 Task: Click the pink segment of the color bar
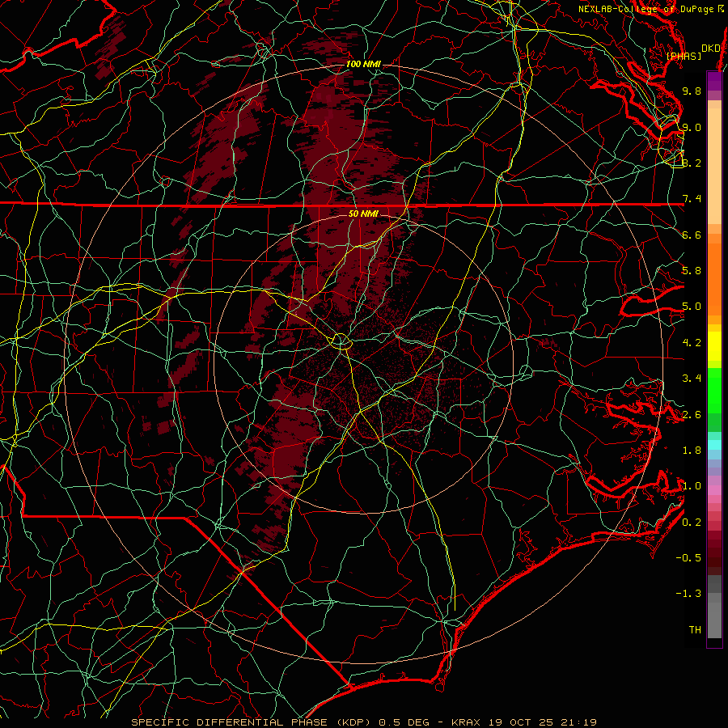714,490
